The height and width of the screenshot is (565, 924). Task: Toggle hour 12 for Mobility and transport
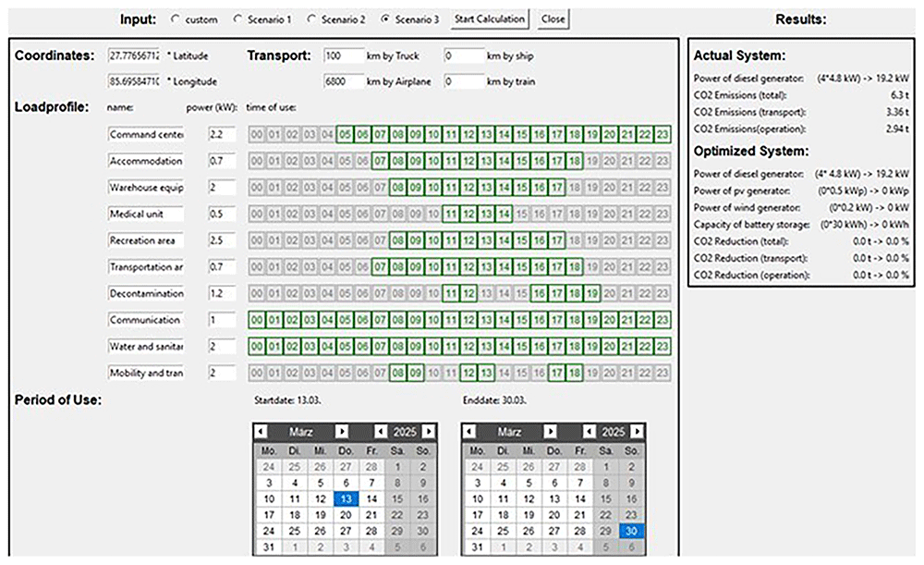click(x=468, y=374)
